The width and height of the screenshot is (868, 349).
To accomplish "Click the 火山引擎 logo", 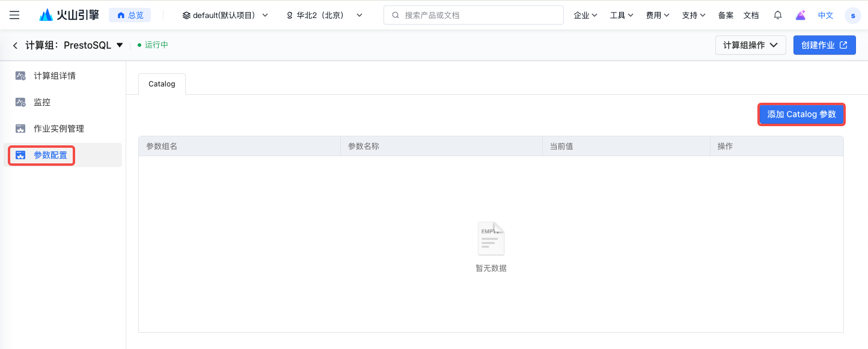I will click(69, 15).
